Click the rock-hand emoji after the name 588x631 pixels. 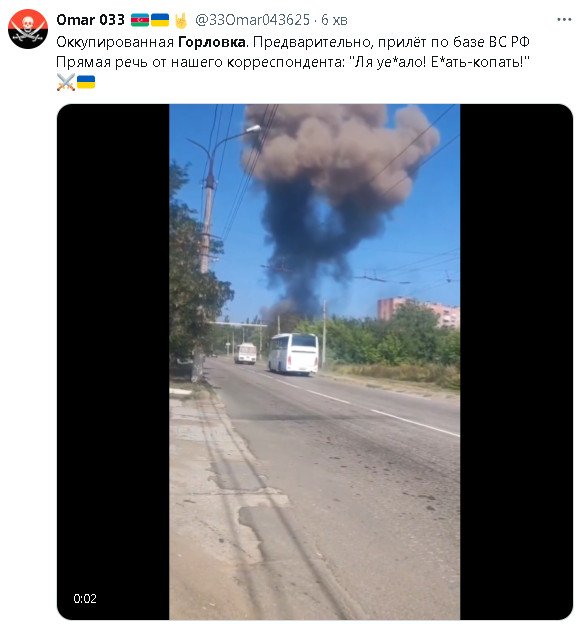(x=181, y=21)
